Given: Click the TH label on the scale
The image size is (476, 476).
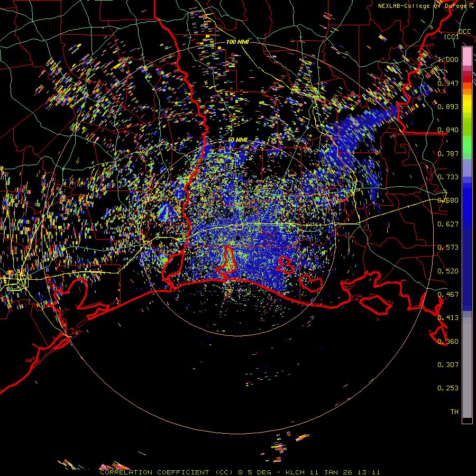Looking at the screenshot, I should point(454,412).
